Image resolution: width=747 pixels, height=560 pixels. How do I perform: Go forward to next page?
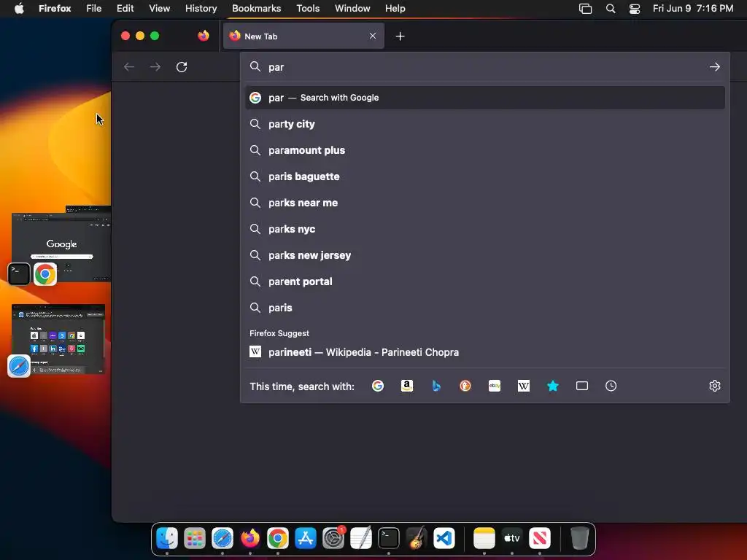[x=155, y=67]
